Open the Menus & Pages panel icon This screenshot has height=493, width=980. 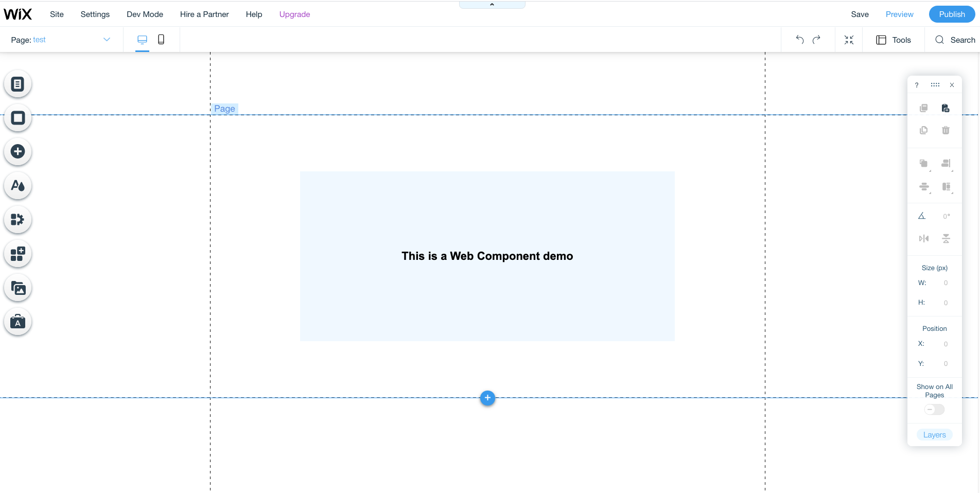click(x=18, y=84)
